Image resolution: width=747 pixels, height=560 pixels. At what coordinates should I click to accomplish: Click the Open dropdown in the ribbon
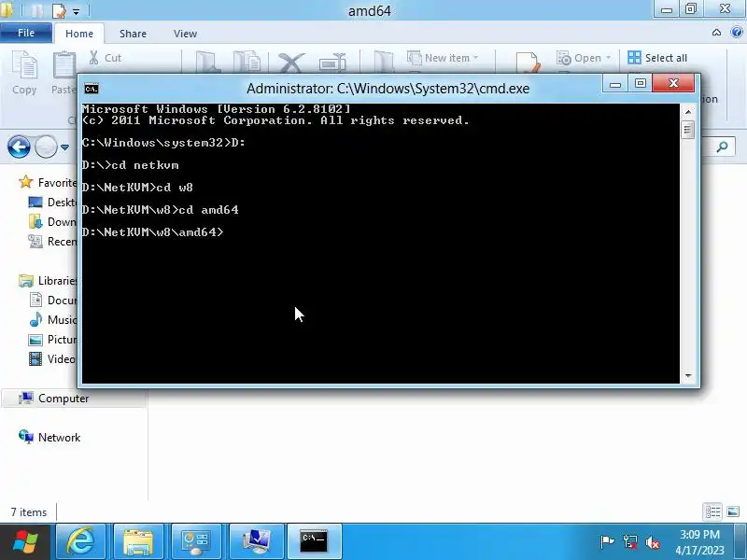584,58
